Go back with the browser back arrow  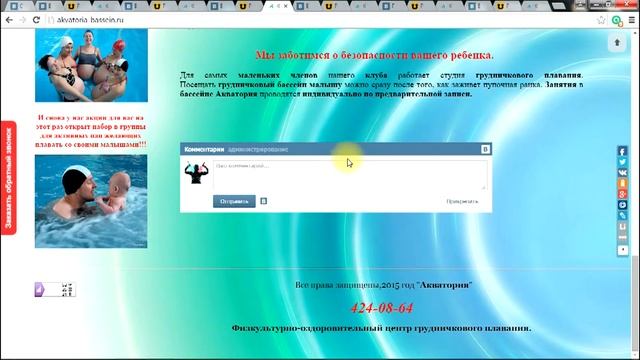pos(9,20)
